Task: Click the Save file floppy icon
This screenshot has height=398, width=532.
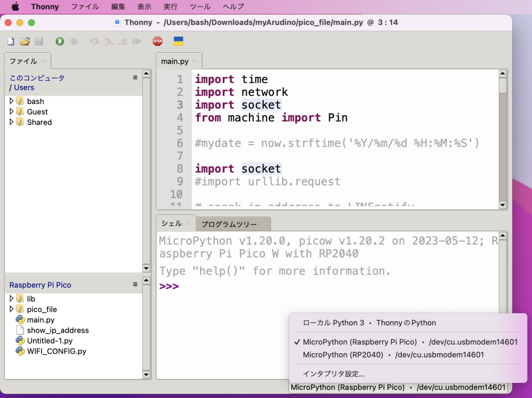Action: [39, 41]
